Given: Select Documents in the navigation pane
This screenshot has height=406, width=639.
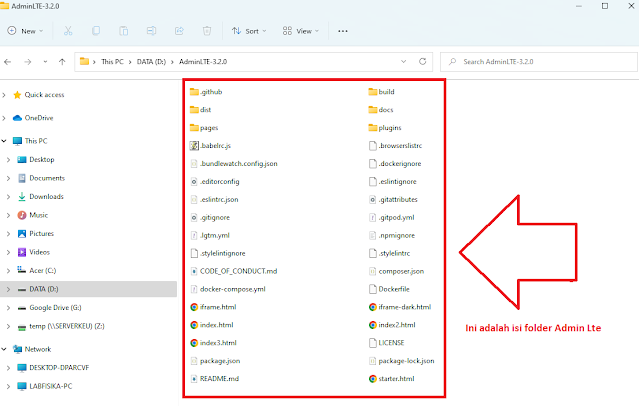Looking at the screenshot, I should coord(47,178).
